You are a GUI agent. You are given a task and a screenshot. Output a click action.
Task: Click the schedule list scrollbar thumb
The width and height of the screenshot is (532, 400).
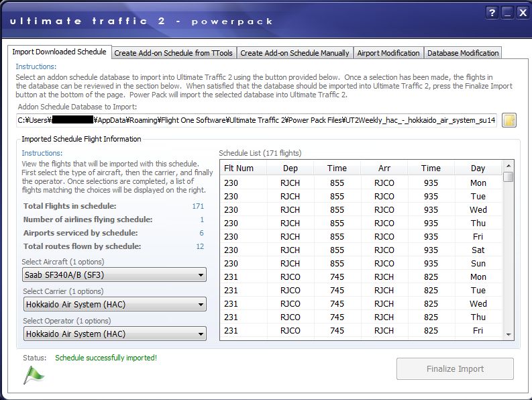(x=509, y=177)
